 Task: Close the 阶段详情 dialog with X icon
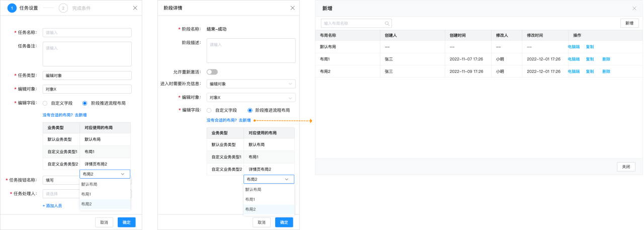(293, 8)
